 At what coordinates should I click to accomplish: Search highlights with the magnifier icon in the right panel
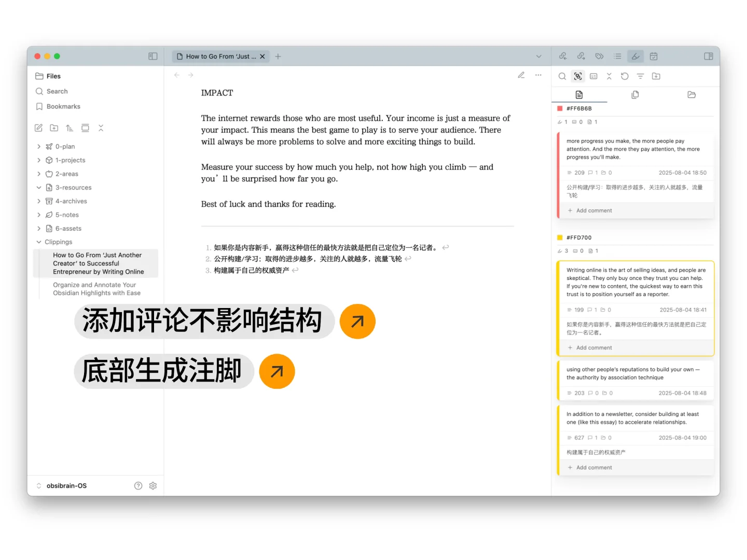tap(562, 76)
